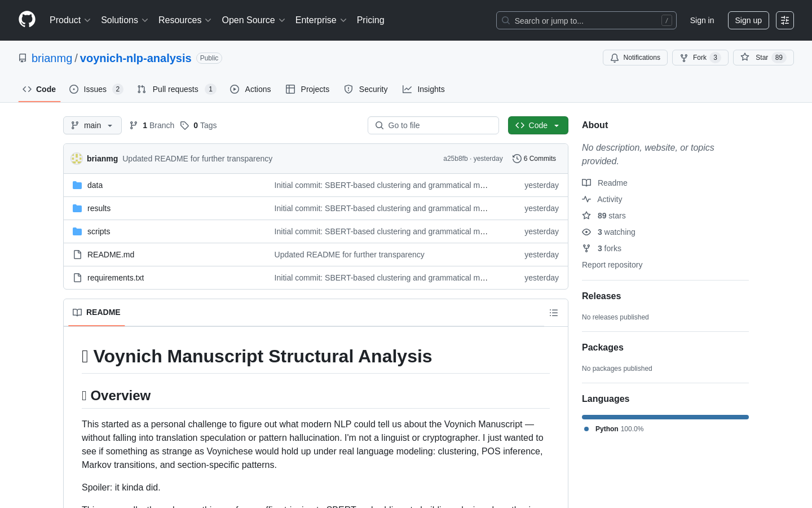Click the data folder icon
This screenshot has height=508, width=812.
77,185
